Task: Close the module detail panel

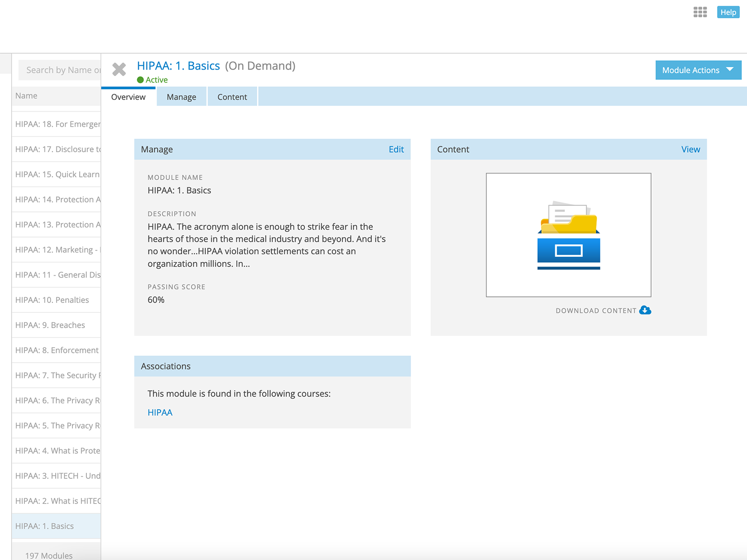Action: pos(119,70)
